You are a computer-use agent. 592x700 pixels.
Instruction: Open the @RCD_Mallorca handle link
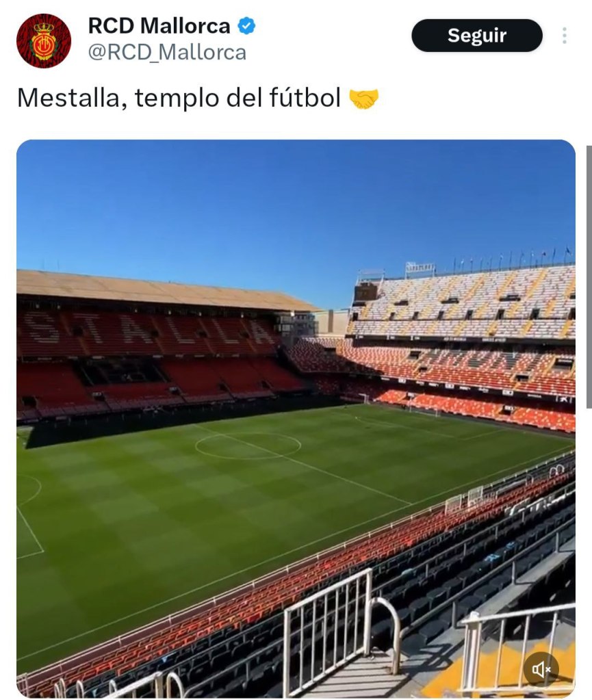167,53
